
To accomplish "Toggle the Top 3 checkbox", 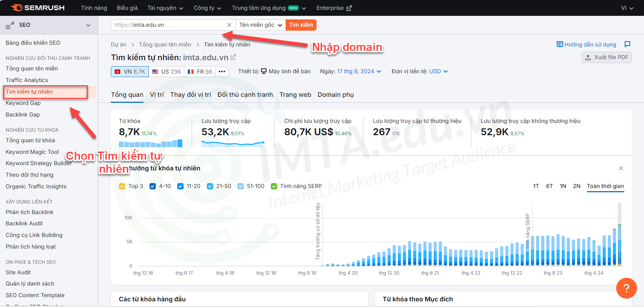I will 122,186.
